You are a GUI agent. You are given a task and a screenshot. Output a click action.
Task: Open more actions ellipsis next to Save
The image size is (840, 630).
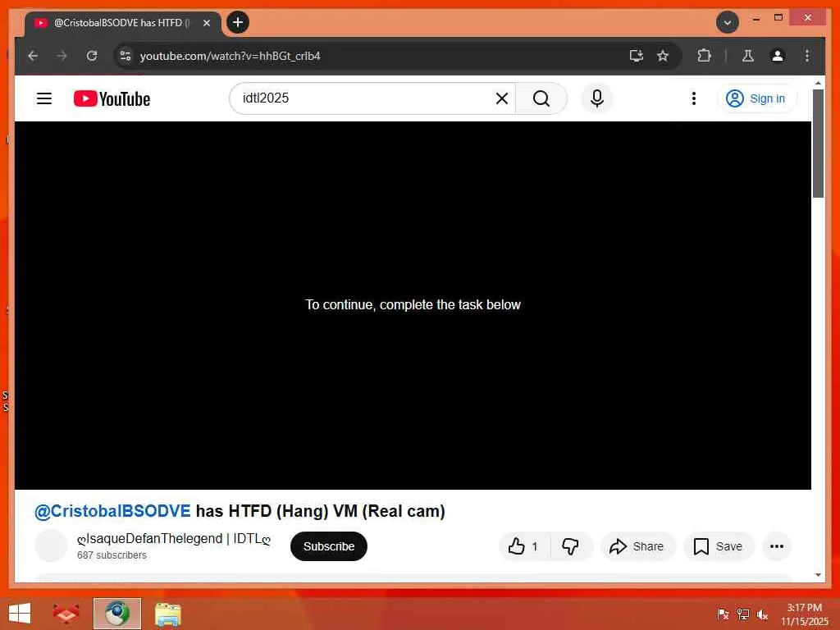click(x=776, y=546)
